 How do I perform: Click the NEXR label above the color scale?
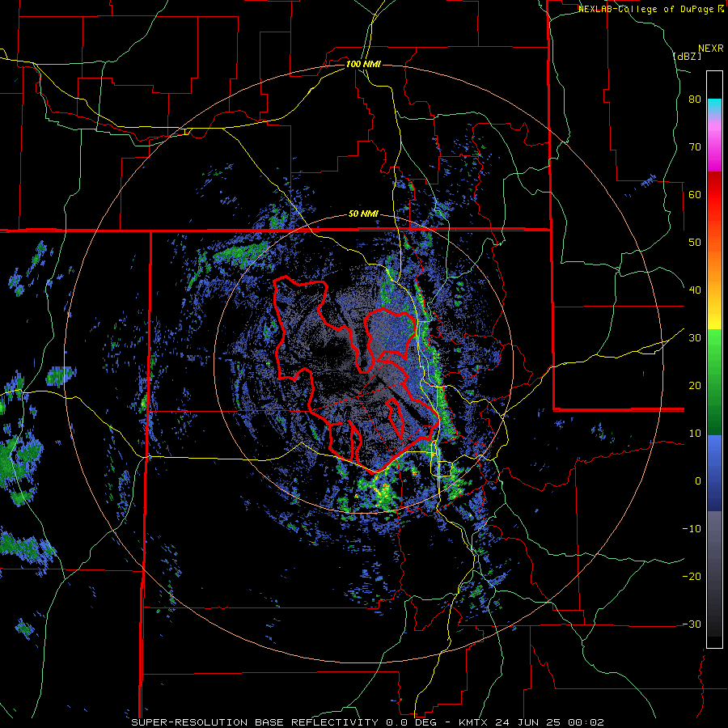(710, 49)
